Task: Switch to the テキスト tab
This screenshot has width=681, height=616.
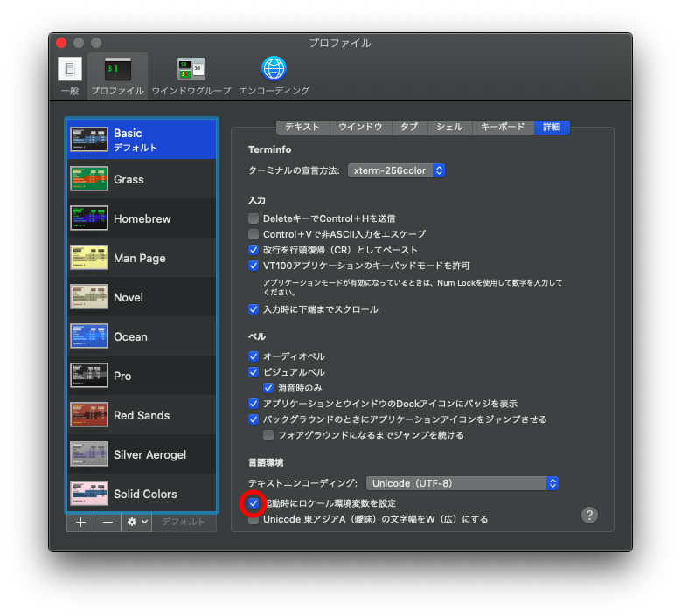Action: pos(302,127)
